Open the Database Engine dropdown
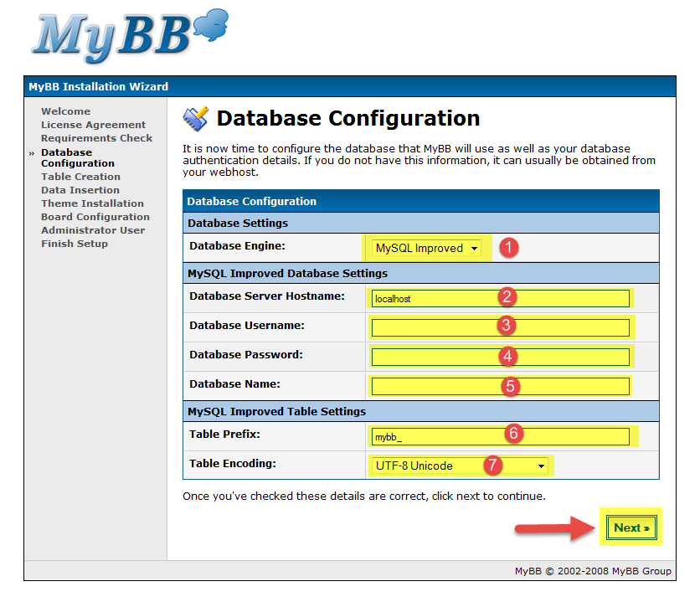700x602 pixels. pyautogui.click(x=427, y=249)
